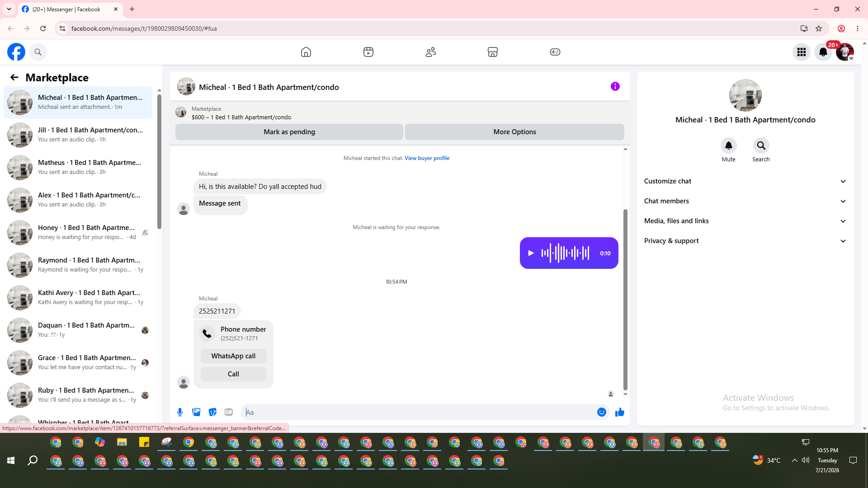This screenshot has width=868, height=488.
Task: Expand Chat members section
Action: click(745, 201)
